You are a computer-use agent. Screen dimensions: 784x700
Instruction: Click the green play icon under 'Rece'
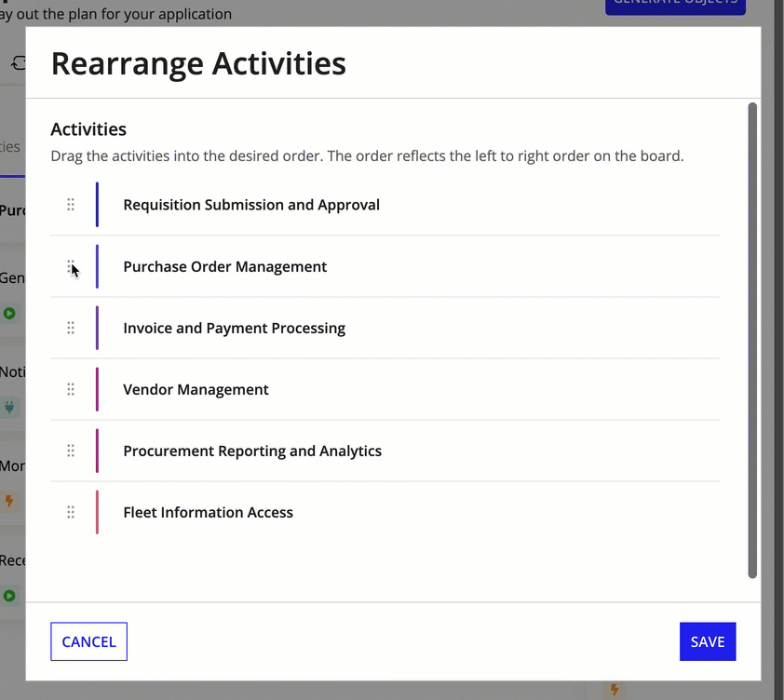(9, 596)
